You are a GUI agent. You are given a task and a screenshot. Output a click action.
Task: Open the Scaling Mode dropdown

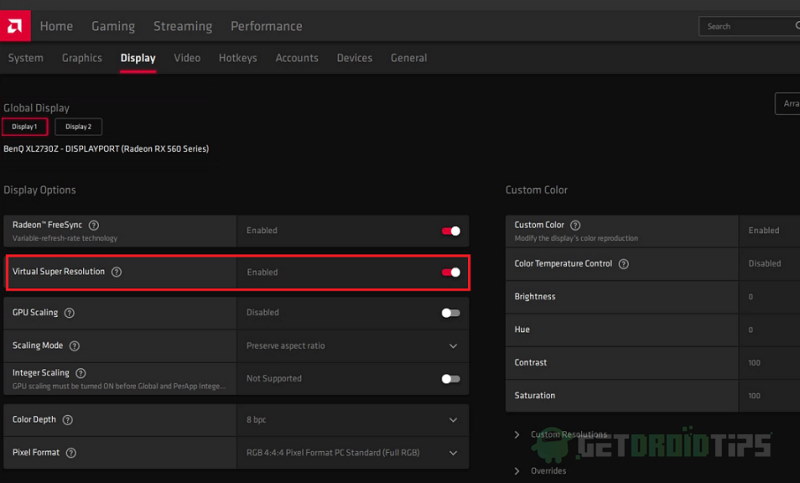(453, 346)
